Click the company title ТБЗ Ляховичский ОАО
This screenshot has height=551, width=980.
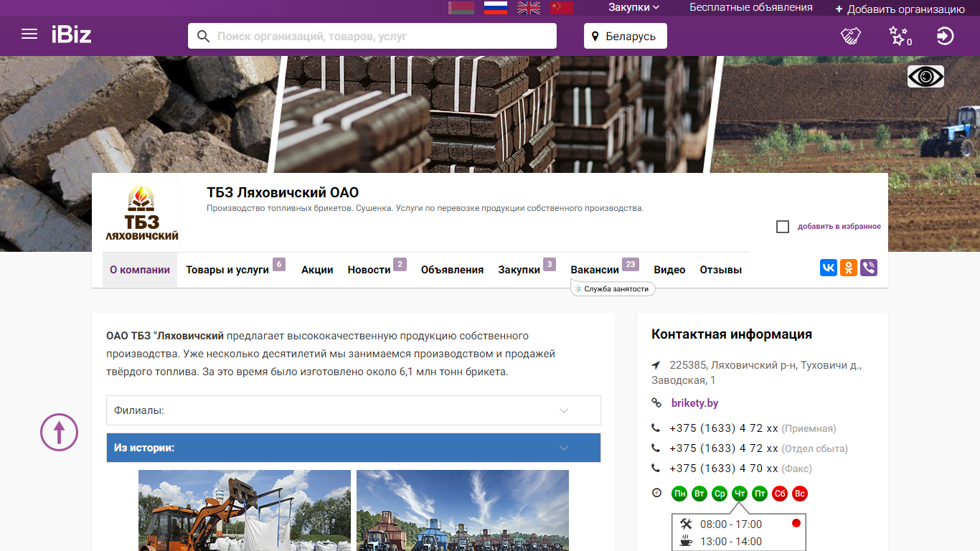tap(283, 192)
